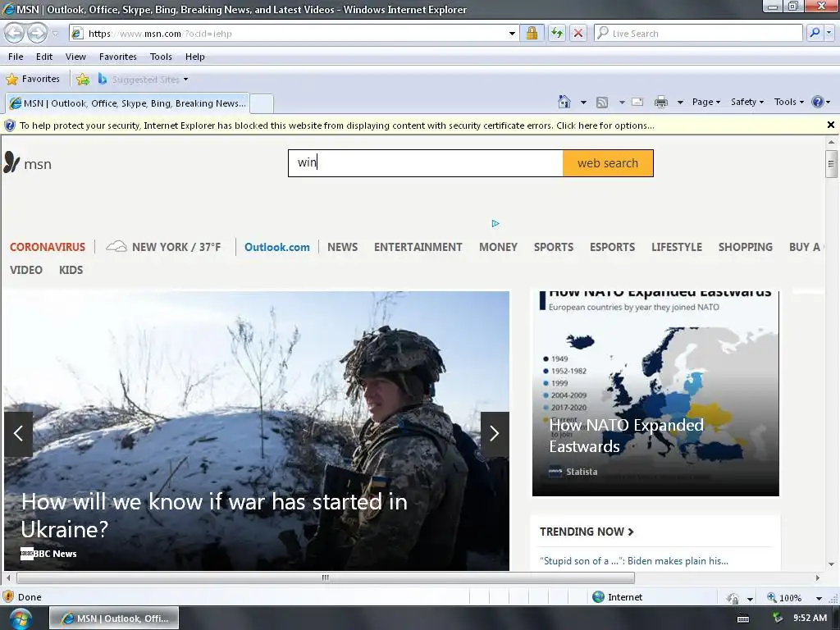Click the Forward navigation arrow
This screenshot has height=630, width=840.
point(37,33)
